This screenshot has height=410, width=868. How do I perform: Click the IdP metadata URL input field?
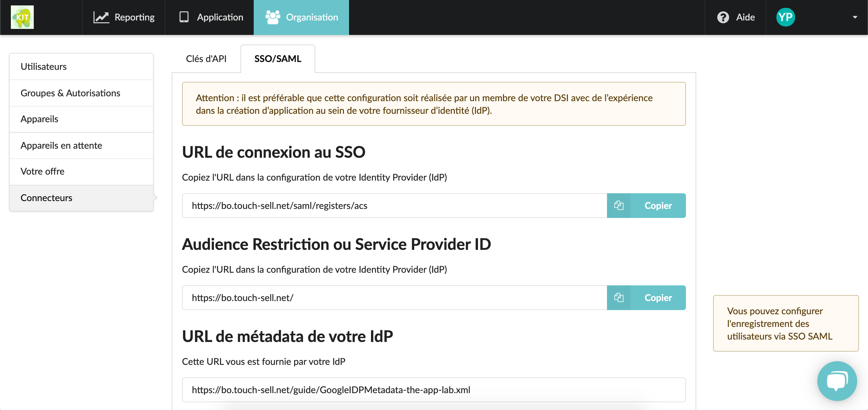point(434,390)
